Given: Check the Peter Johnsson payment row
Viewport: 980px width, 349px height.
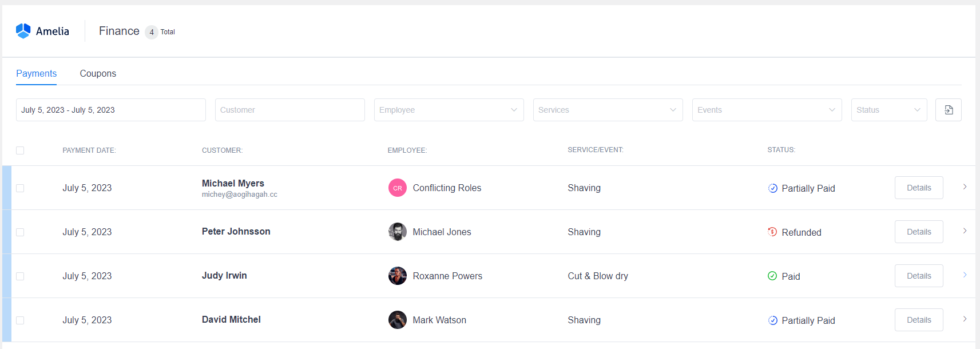Looking at the screenshot, I should 20,232.
